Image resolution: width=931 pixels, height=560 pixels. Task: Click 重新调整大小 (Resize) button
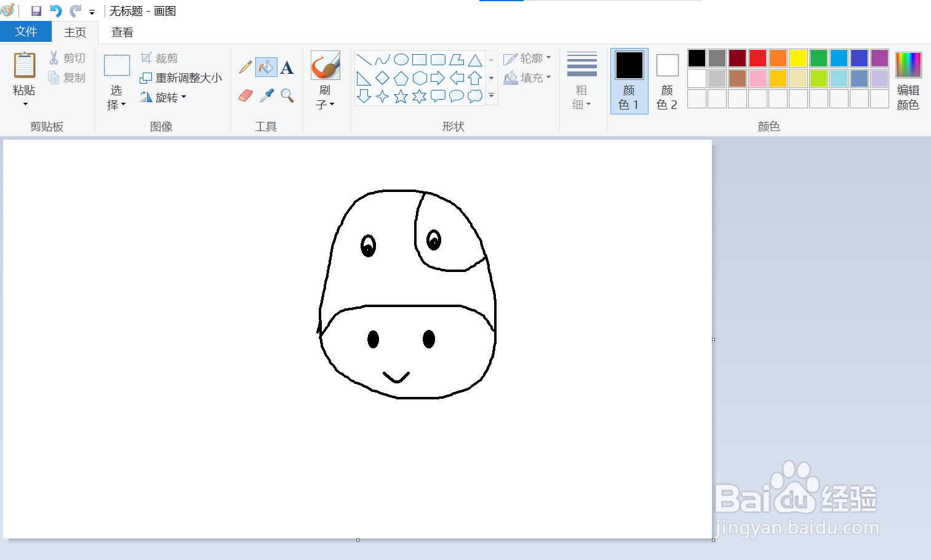point(181,78)
